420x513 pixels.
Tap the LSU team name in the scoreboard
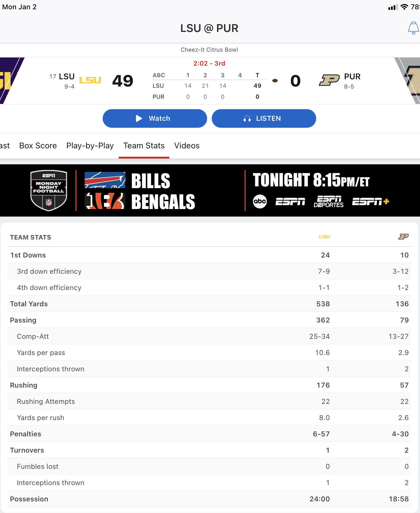click(67, 77)
